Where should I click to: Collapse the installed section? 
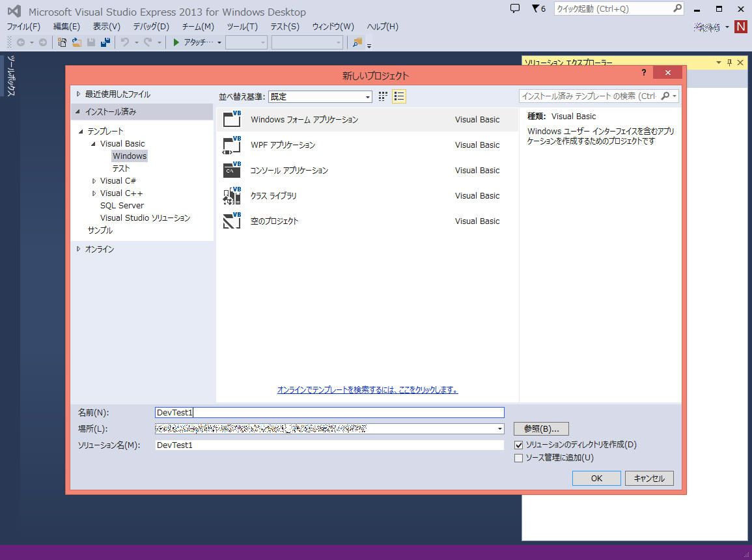[77, 112]
